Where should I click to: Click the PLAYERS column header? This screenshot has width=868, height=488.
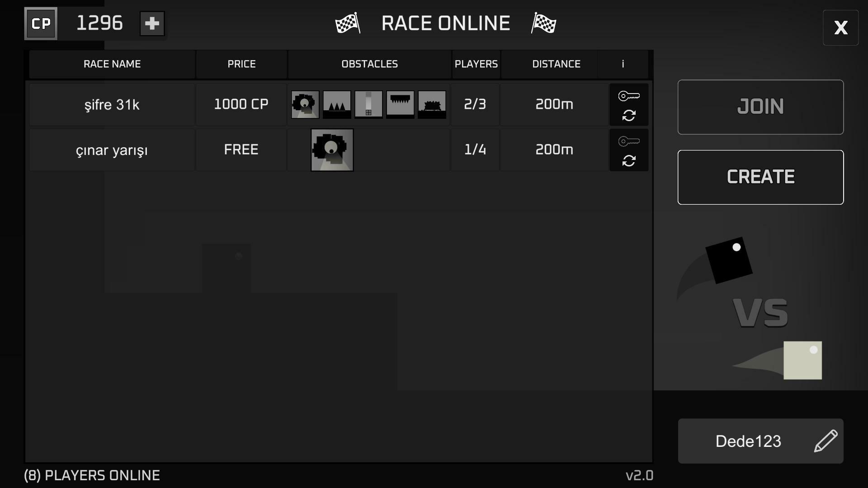coord(476,64)
